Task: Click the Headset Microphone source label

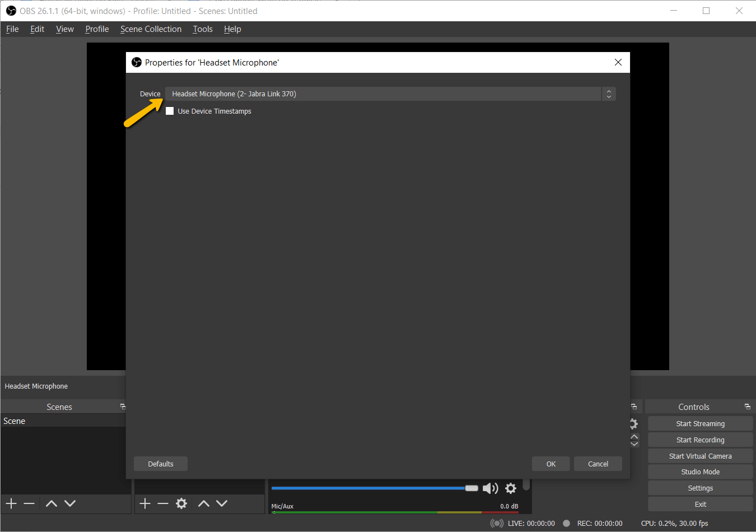Action: [x=36, y=386]
